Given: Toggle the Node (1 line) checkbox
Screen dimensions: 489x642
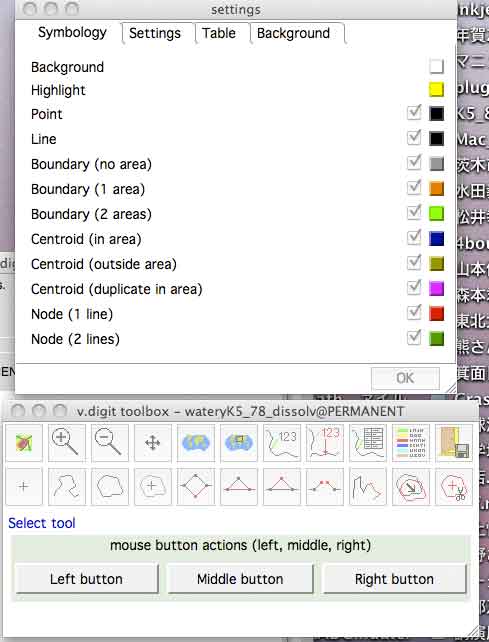Looking at the screenshot, I should (414, 313).
